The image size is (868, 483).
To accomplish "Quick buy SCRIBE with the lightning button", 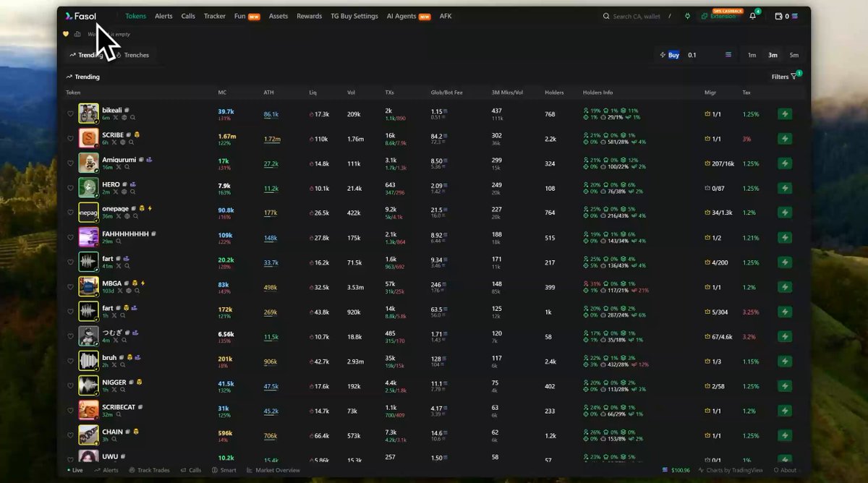I will tap(785, 138).
